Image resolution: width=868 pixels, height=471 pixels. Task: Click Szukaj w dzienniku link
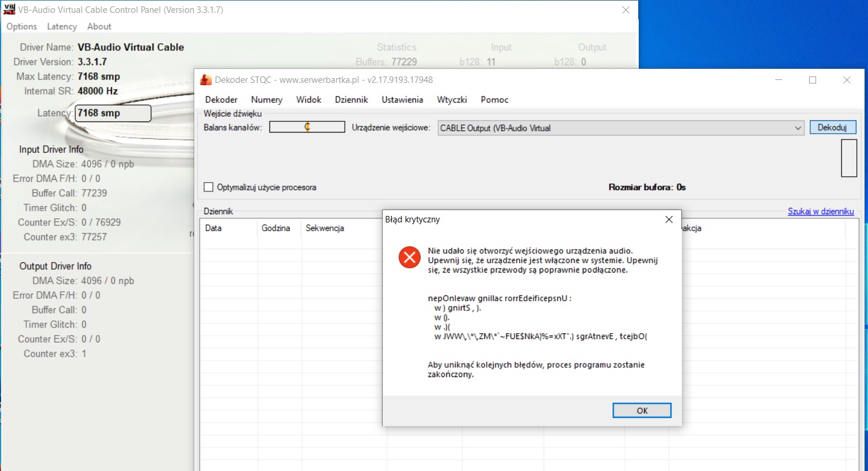click(821, 211)
